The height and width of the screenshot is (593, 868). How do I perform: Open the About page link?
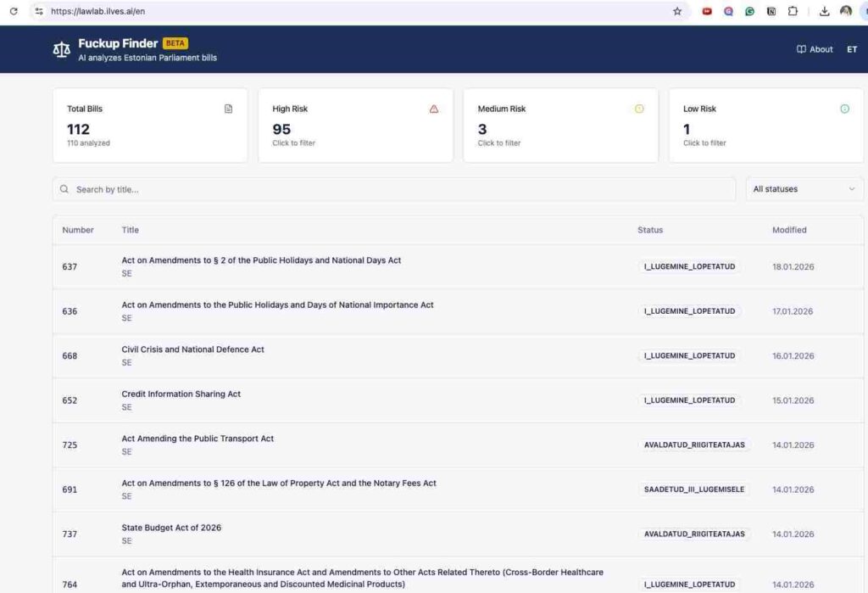[821, 49]
